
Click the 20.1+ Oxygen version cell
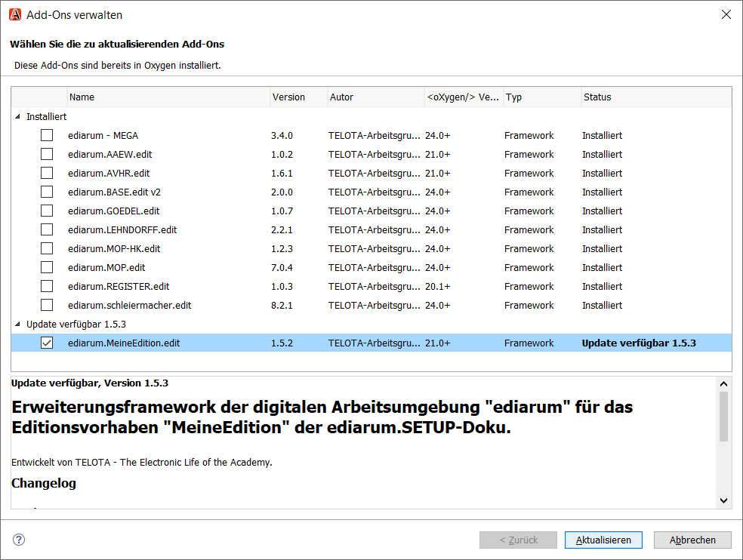pyautogui.click(x=437, y=286)
